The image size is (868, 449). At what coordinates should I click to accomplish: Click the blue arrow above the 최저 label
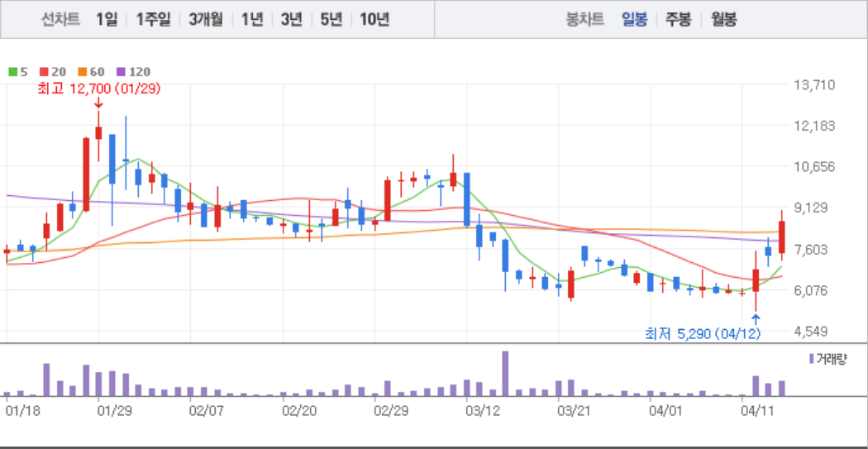[x=756, y=319]
